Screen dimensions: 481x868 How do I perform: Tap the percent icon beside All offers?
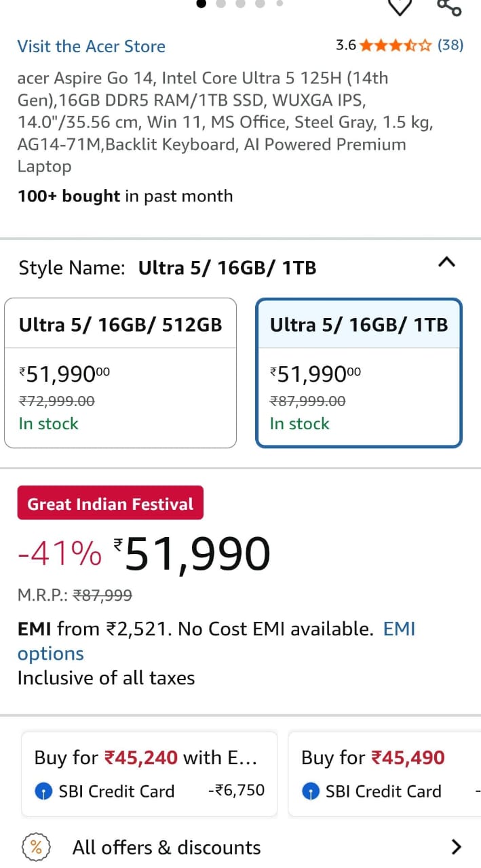(37, 847)
